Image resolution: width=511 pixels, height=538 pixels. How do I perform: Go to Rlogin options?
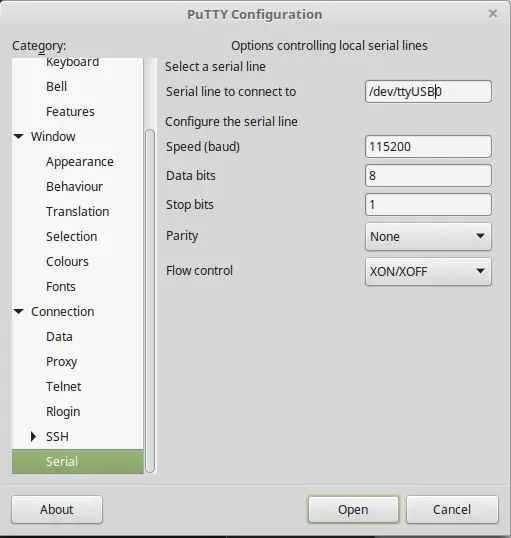coord(63,412)
